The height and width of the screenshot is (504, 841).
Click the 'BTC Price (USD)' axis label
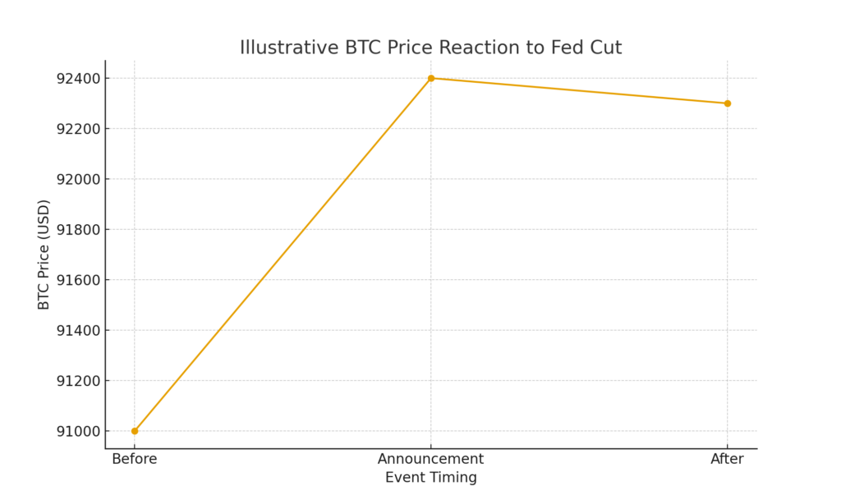point(44,254)
